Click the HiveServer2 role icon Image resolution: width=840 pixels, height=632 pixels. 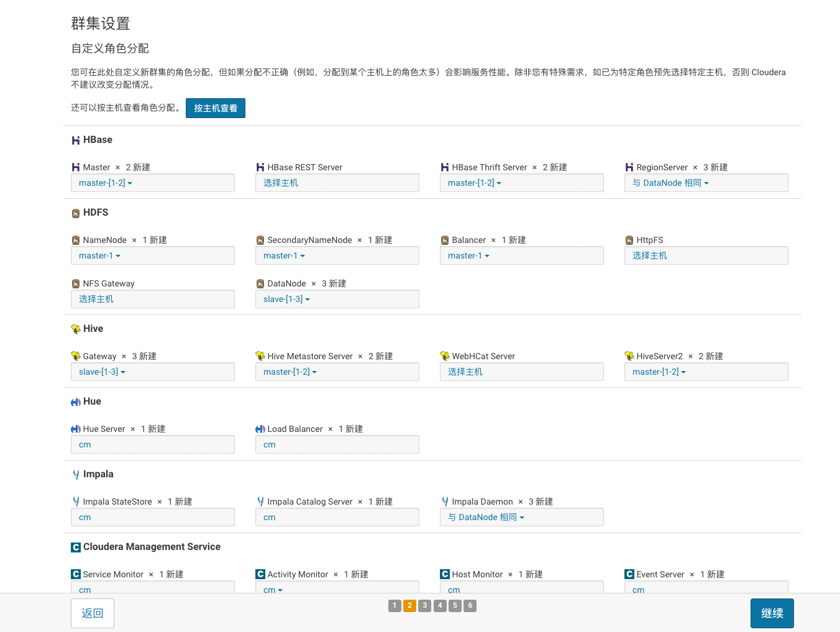(x=629, y=356)
